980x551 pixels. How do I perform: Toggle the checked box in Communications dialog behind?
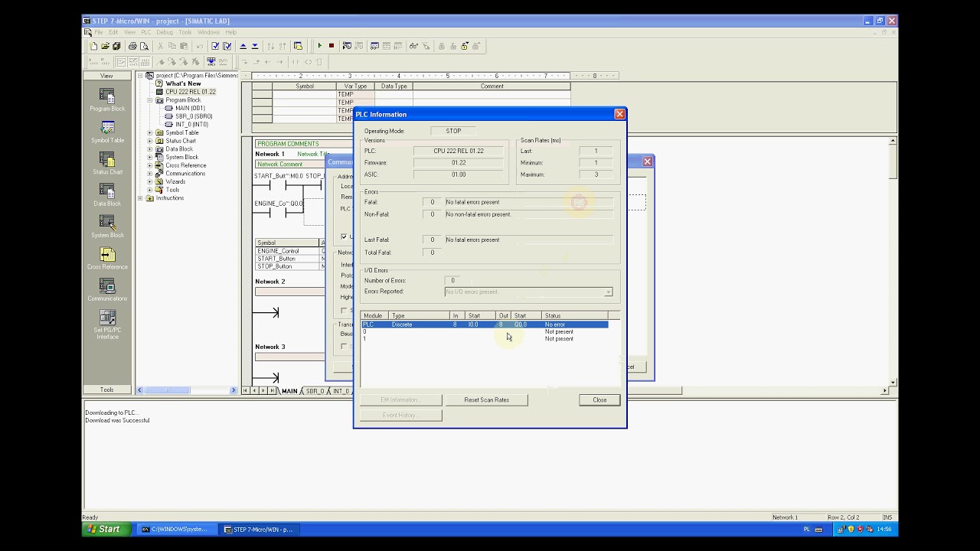[344, 236]
